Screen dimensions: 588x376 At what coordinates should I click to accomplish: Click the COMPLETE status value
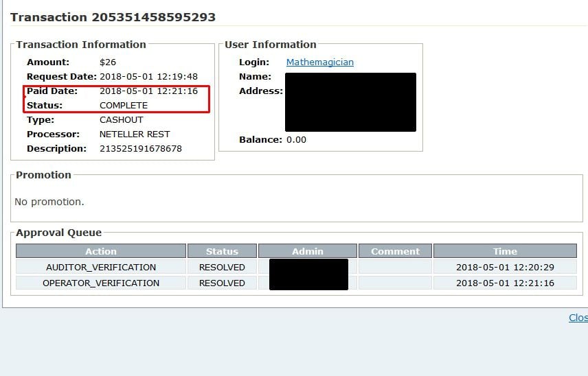click(124, 106)
